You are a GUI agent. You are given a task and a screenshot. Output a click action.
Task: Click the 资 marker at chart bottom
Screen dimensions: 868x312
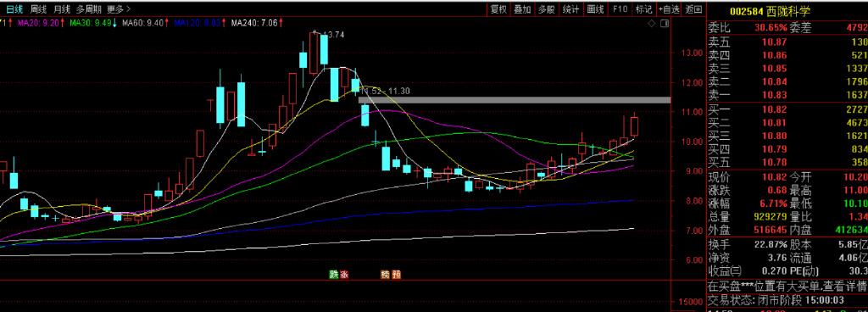(x=396, y=275)
